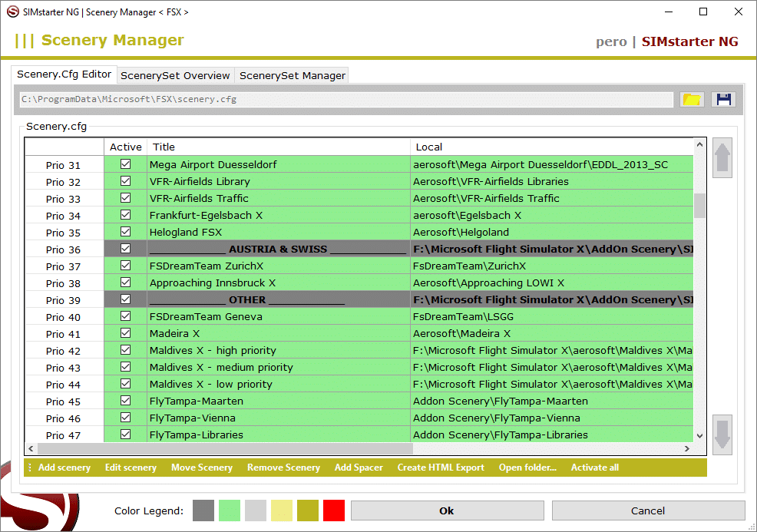
Task: Toggle Active checkbox for Madeira X
Action: tap(126, 333)
